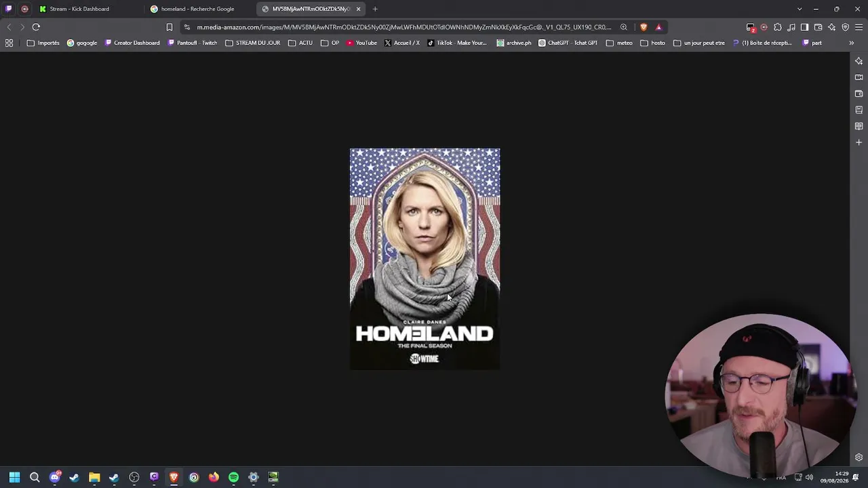Close the active Amazon image tab

tap(358, 9)
